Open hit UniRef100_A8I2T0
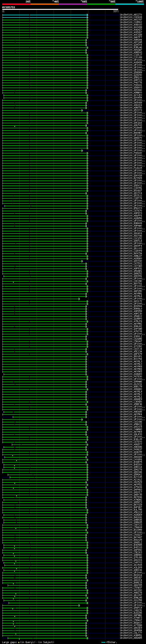Image resolution: width=146 pixels, height=644 pixels. [131, 15]
